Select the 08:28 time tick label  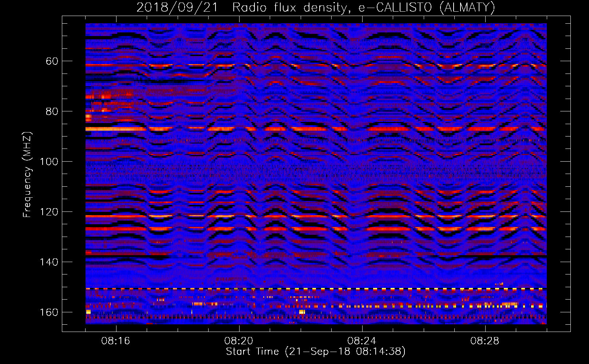tap(485, 341)
